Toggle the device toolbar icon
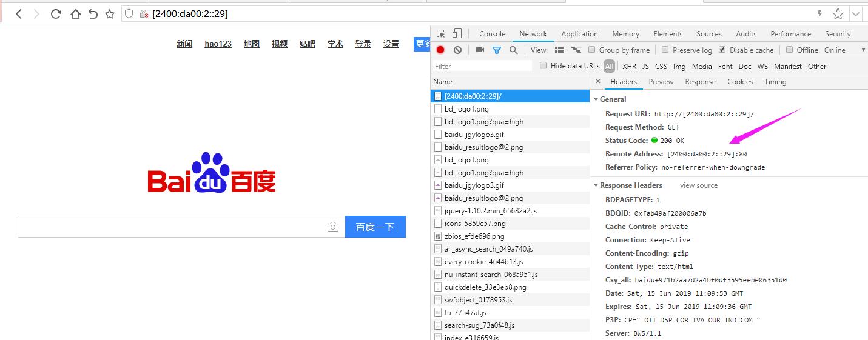 (x=457, y=34)
